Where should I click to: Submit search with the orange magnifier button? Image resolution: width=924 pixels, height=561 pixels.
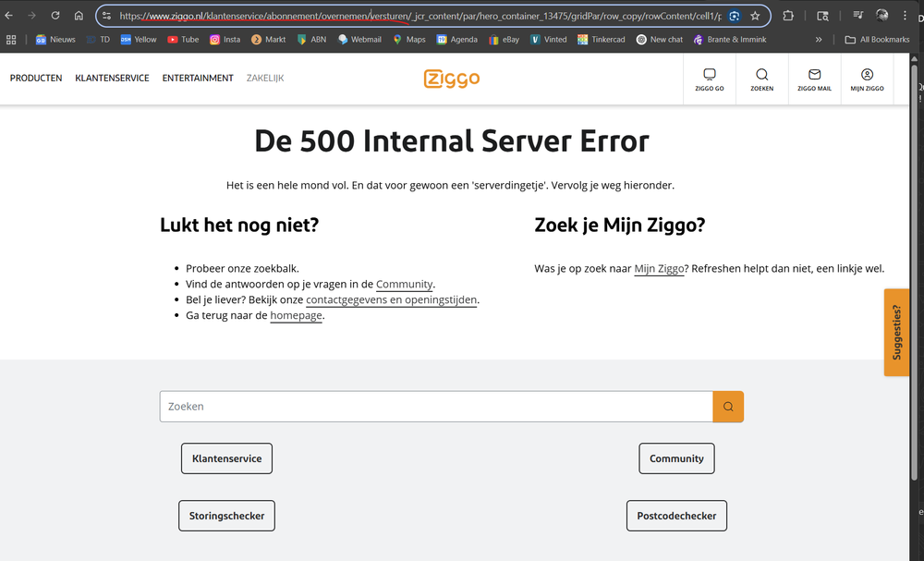tap(728, 407)
